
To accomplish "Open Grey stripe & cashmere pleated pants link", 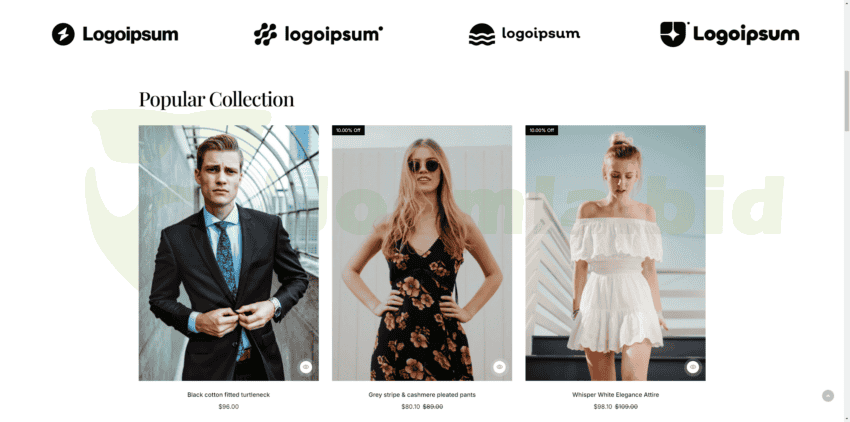I will (x=422, y=395).
